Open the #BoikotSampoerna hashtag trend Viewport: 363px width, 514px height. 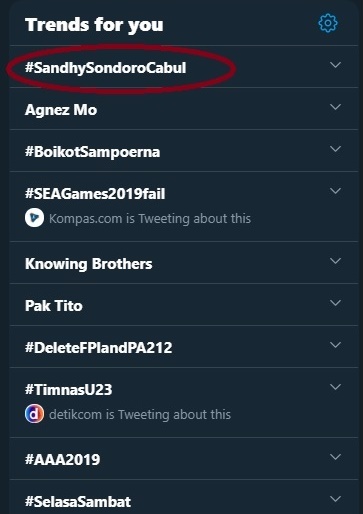[x=93, y=152]
